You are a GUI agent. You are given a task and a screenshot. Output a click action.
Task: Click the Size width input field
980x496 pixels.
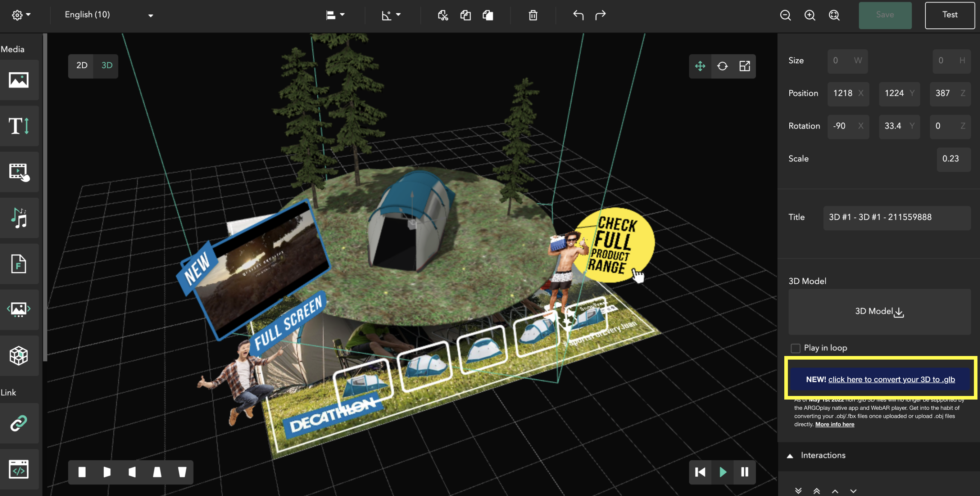[847, 60]
